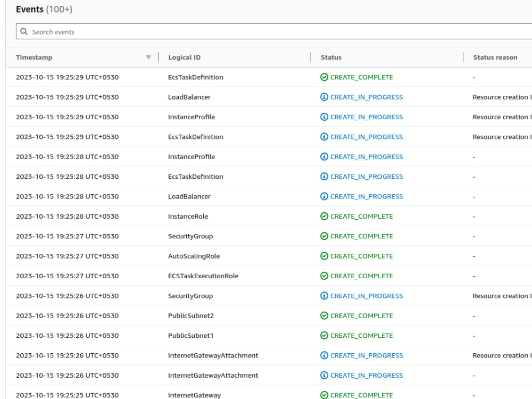Image resolution: width=532 pixels, height=399 pixels.
Task: Click the Timestamp column header
Action: [34, 57]
